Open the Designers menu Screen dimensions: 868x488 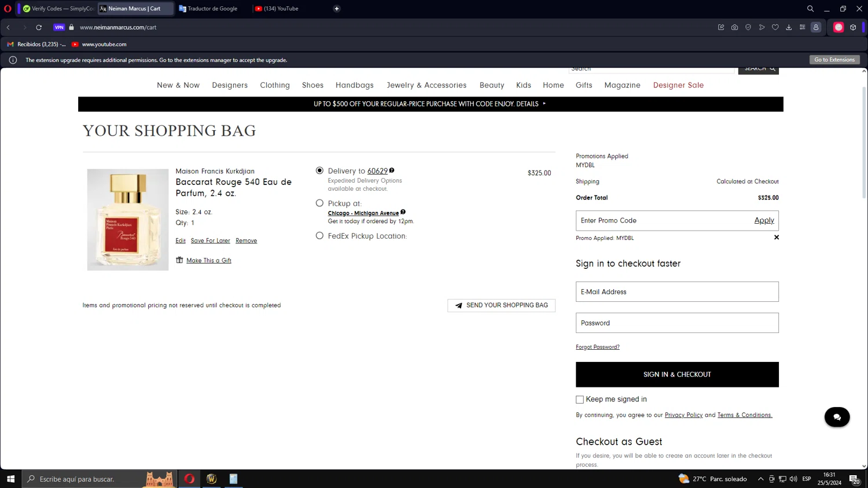230,85
